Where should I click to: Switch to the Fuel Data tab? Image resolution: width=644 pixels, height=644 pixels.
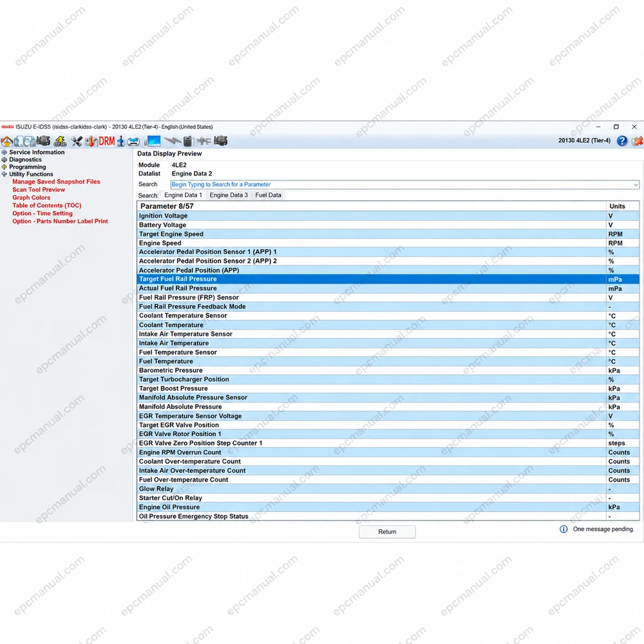(x=268, y=195)
